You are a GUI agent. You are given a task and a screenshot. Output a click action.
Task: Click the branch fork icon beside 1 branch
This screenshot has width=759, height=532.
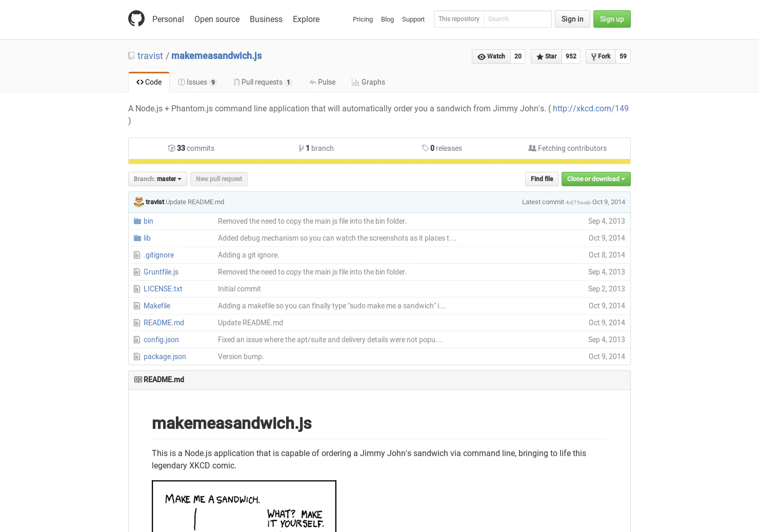(302, 148)
